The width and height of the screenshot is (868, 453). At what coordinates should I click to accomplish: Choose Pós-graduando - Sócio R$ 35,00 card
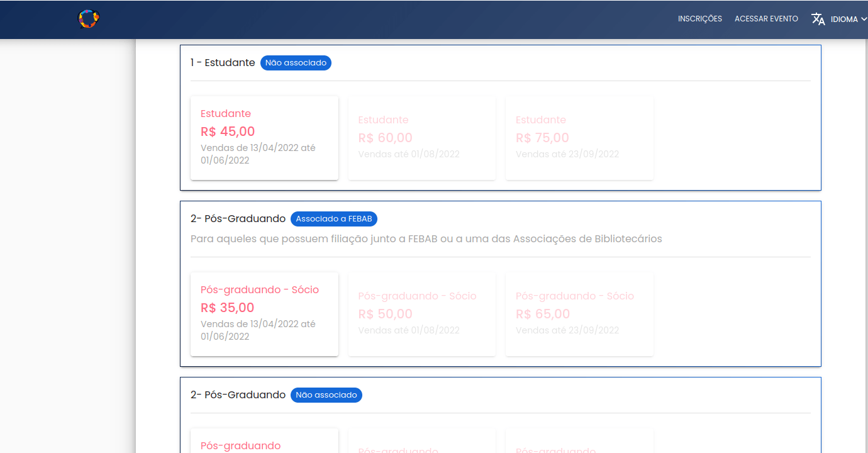pyautogui.click(x=264, y=314)
